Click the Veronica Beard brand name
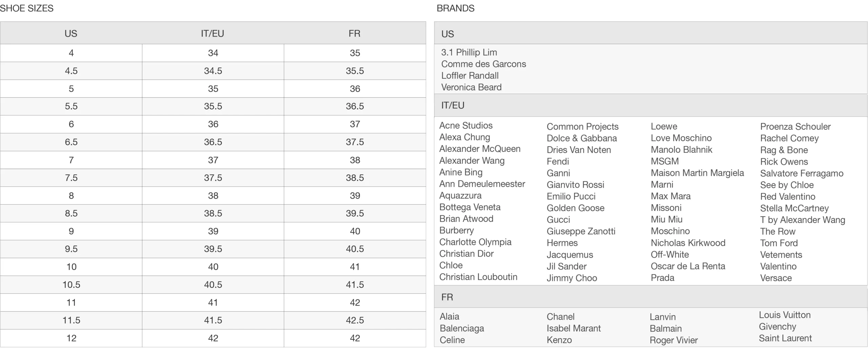868x348 pixels. 471,87
